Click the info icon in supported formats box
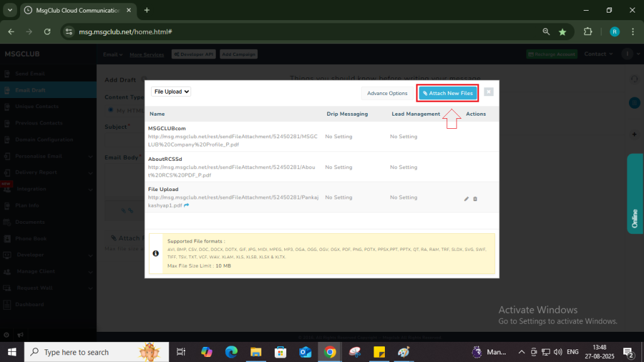The height and width of the screenshot is (362, 644). (156, 254)
